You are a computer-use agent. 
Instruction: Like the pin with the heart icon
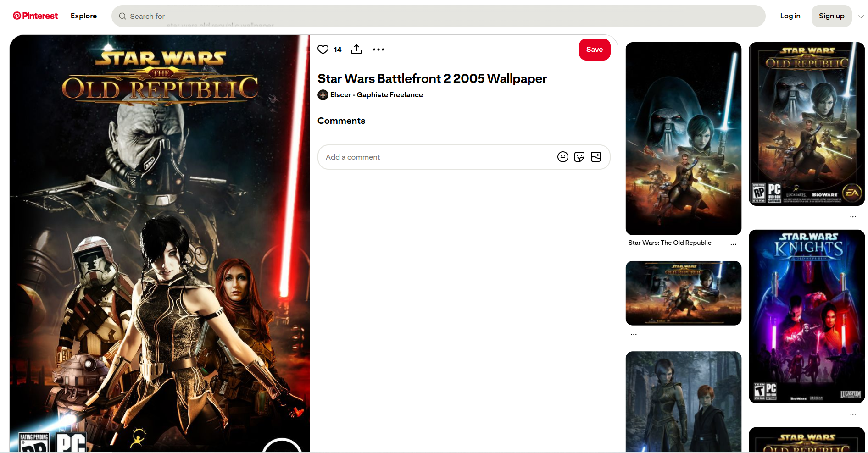pyautogui.click(x=323, y=50)
